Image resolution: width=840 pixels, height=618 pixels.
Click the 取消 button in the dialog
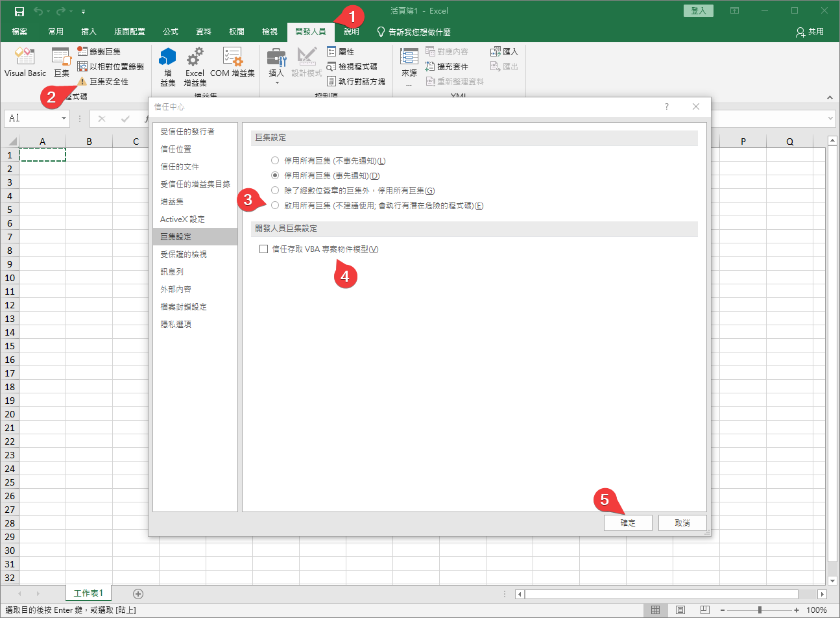click(682, 523)
